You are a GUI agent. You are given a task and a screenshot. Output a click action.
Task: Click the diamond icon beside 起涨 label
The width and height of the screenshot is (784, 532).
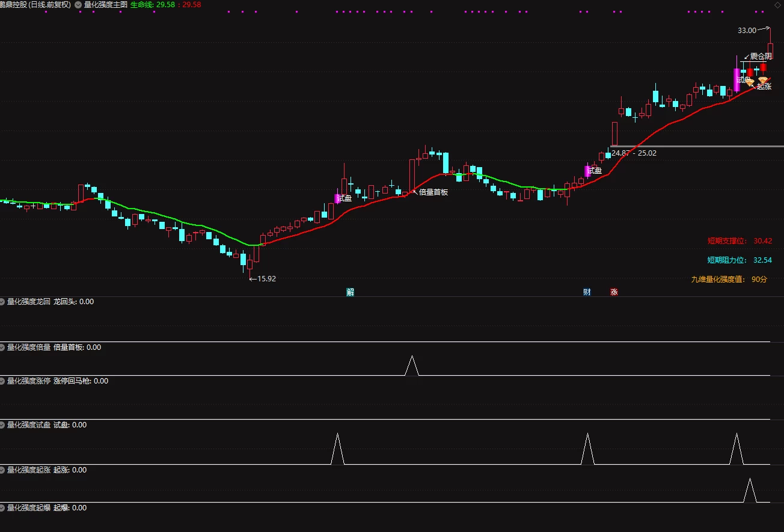coord(763,81)
